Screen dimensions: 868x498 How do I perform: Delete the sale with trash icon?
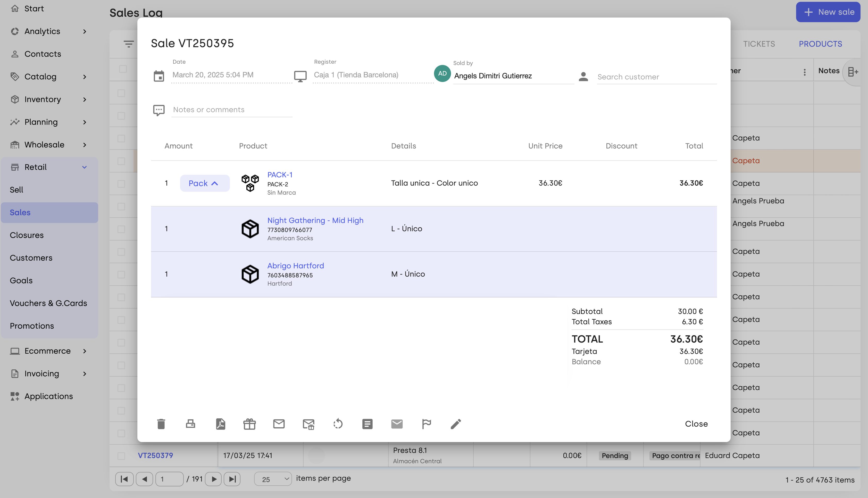161,424
